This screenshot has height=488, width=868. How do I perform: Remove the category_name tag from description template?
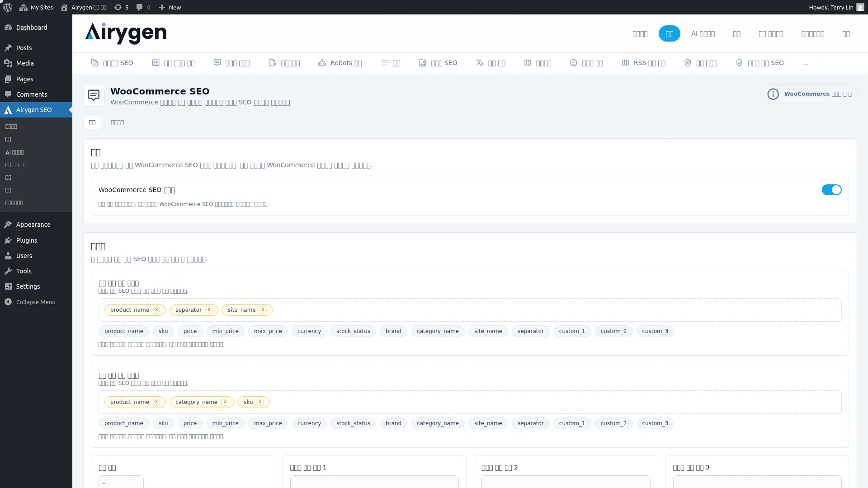tap(225, 402)
